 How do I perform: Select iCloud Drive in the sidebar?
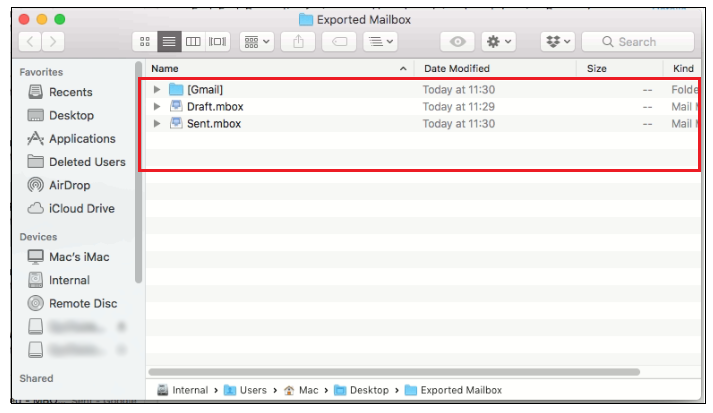coord(81,209)
